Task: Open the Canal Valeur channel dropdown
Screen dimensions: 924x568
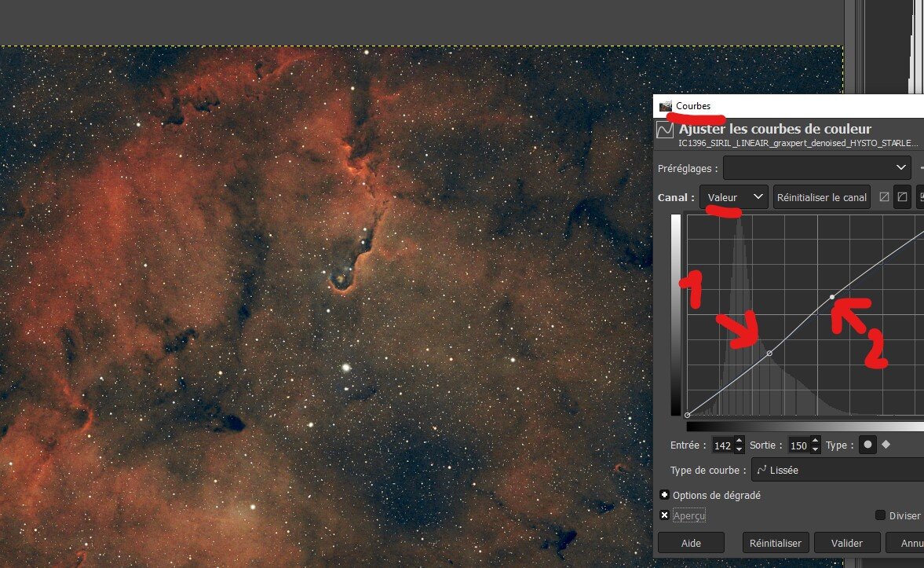Action: [734, 197]
